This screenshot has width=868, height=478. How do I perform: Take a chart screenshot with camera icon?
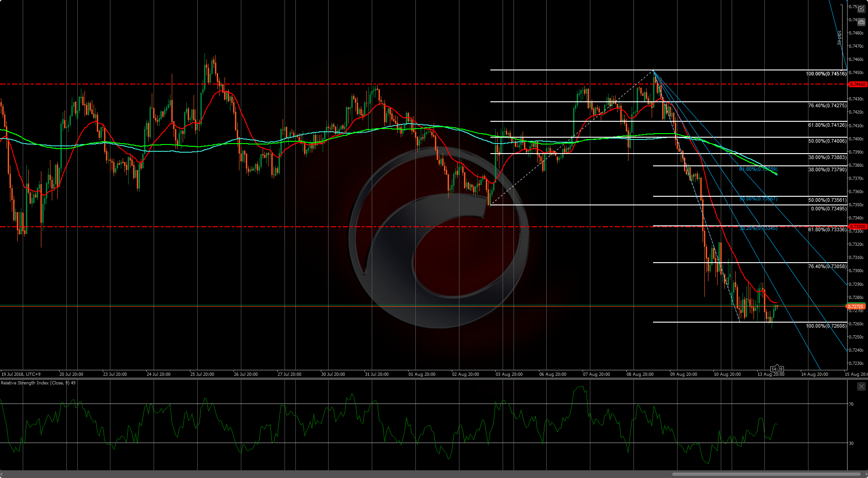pyautogui.click(x=861, y=22)
